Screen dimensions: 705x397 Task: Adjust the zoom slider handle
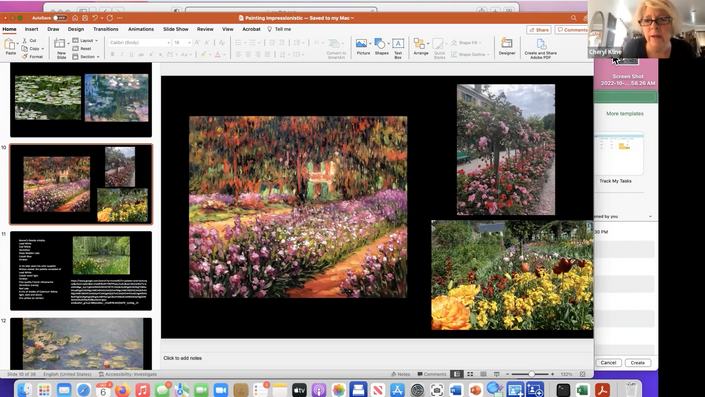[x=531, y=374]
